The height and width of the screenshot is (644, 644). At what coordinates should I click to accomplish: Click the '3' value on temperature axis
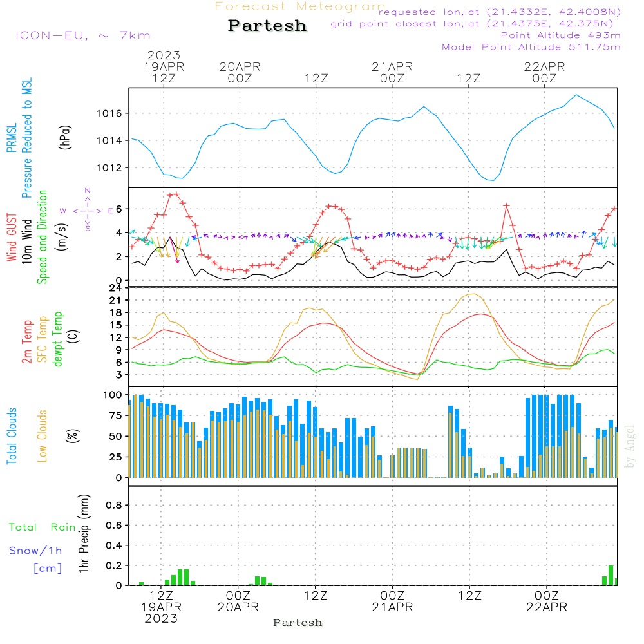(118, 375)
